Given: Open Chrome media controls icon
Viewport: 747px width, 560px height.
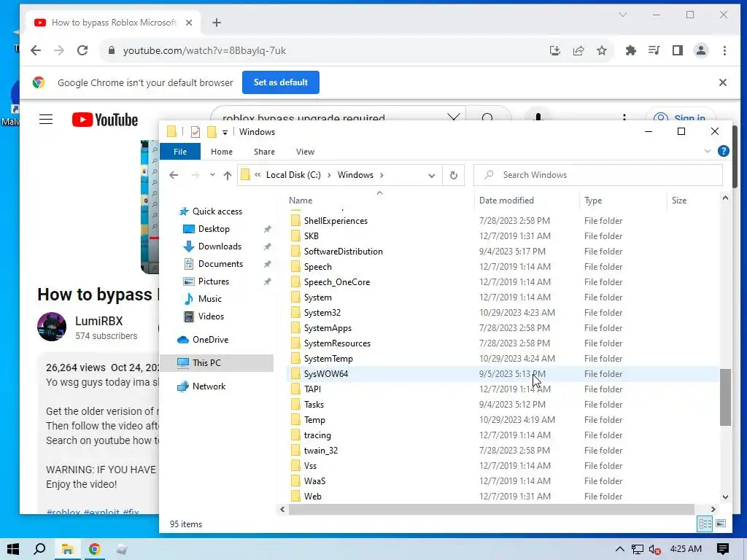Looking at the screenshot, I should [x=654, y=50].
